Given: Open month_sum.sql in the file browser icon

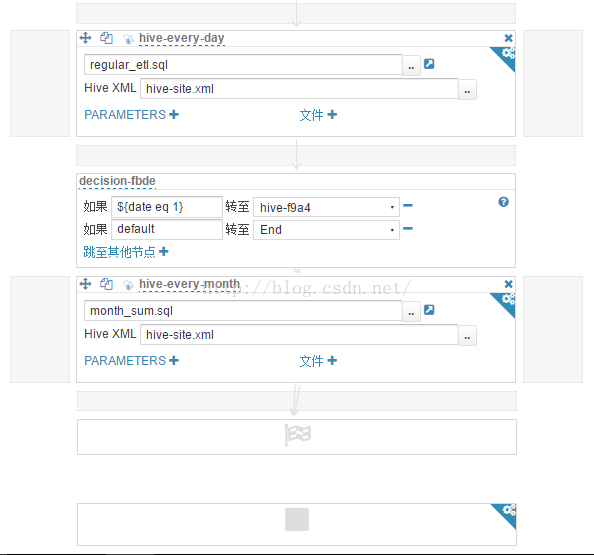Looking at the screenshot, I should coord(429,310).
